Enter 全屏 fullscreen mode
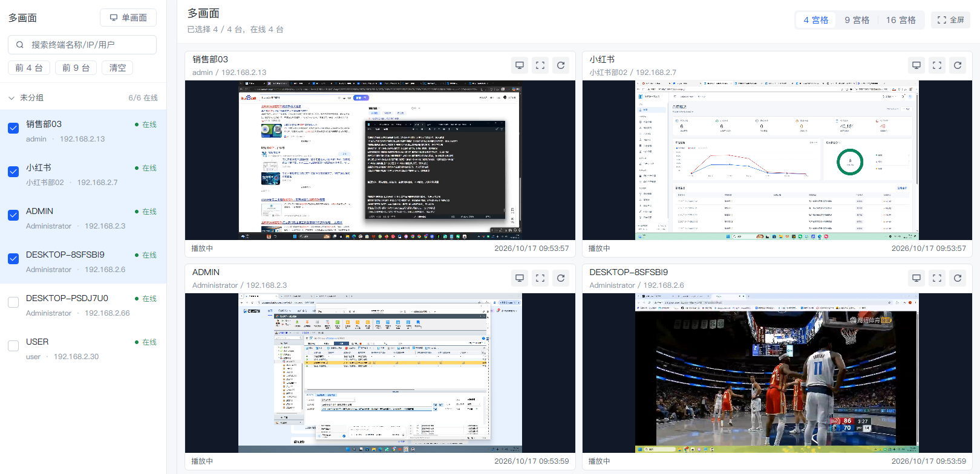 950,20
